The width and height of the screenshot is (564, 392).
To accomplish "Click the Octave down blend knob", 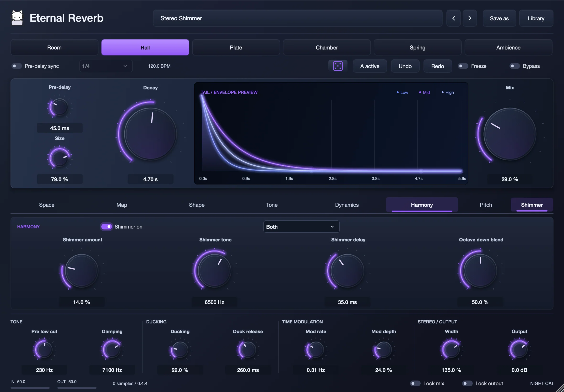I will click(480, 271).
